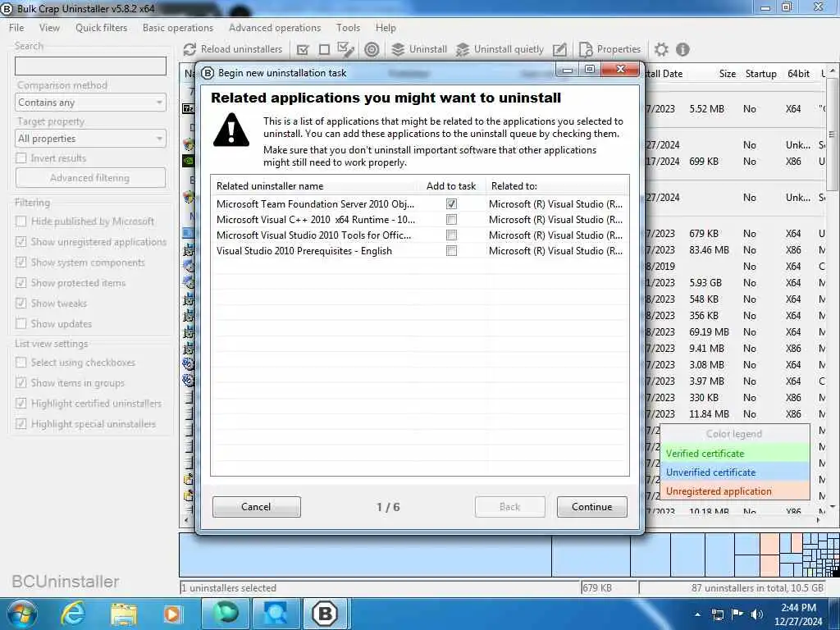Open the Comparison method Contains any dropdown
The width and height of the screenshot is (840, 630).
[90, 103]
